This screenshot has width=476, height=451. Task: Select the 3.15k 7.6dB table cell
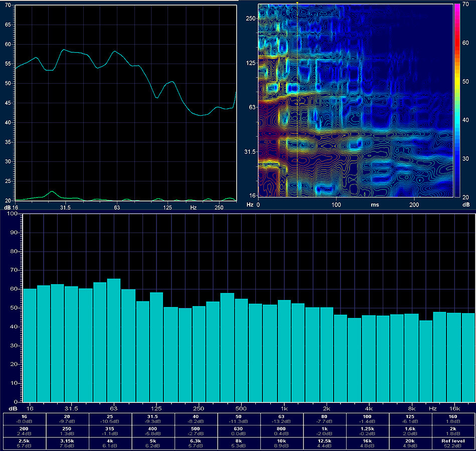tap(67, 443)
